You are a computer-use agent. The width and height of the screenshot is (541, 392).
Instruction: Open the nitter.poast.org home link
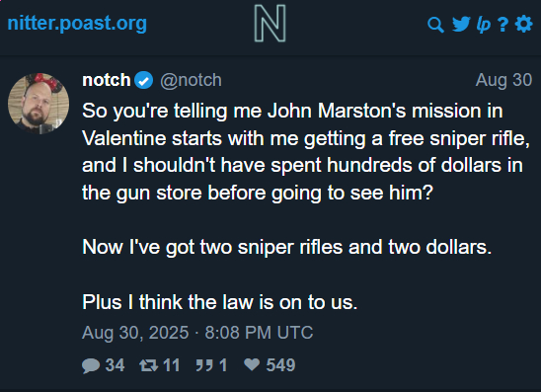(77, 23)
